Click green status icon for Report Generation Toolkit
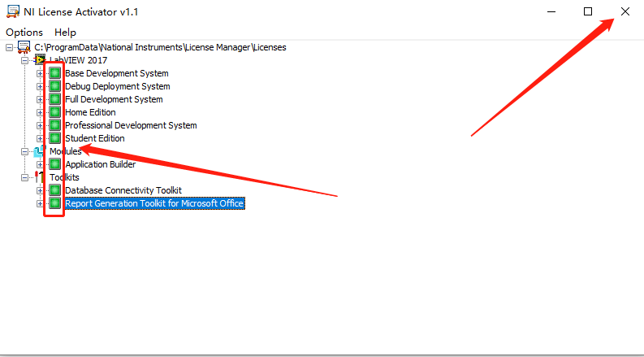This screenshot has width=644, height=357. [54, 203]
